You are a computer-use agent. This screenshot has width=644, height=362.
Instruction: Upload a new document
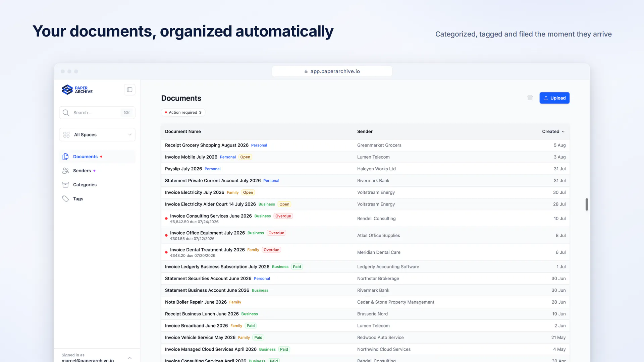[554, 98]
